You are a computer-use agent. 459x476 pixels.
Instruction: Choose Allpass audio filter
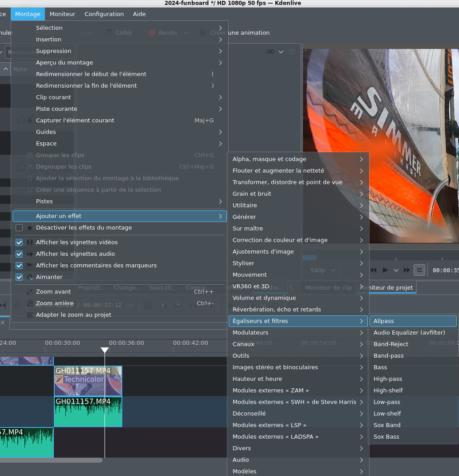click(x=413, y=321)
